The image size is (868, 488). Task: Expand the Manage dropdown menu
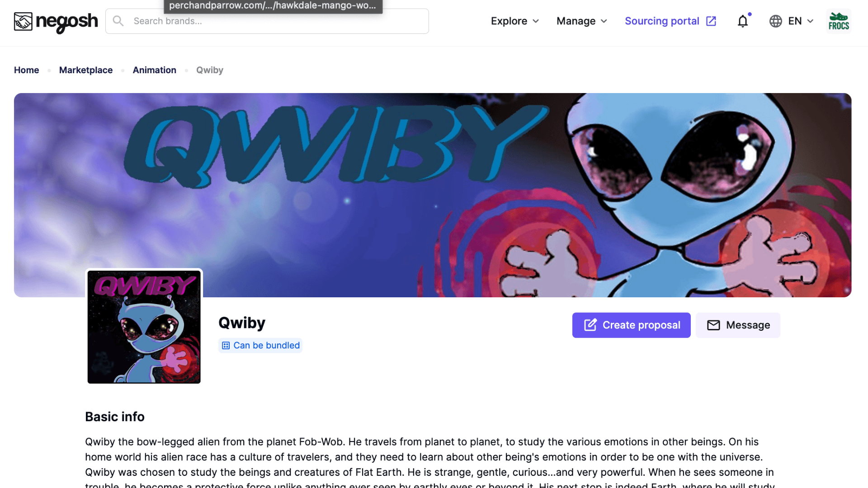[582, 21]
